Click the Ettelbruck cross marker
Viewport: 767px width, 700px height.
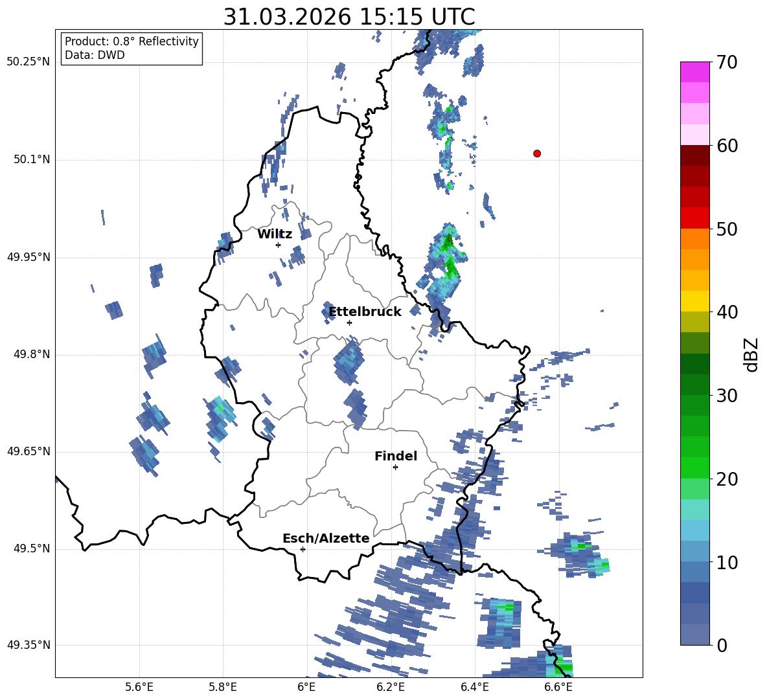(349, 322)
